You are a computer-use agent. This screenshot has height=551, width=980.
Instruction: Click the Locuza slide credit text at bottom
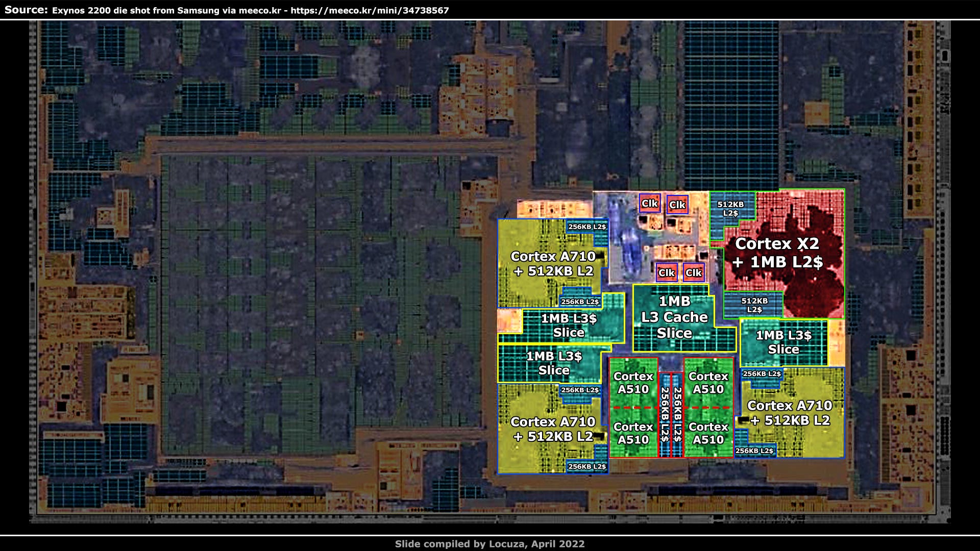(489, 544)
